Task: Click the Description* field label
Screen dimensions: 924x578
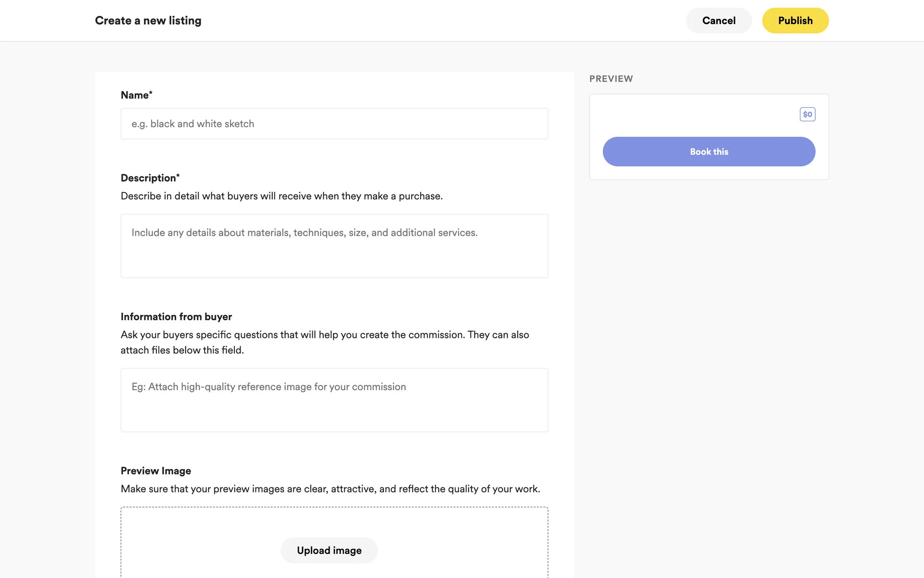Action: 150,178
